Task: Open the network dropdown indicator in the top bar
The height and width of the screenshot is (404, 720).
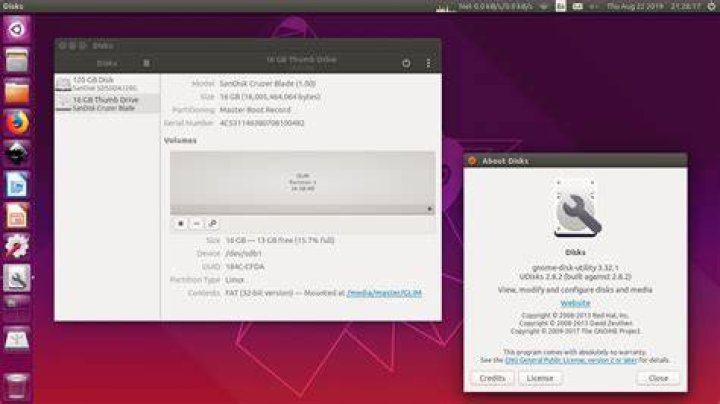Action: pos(544,6)
